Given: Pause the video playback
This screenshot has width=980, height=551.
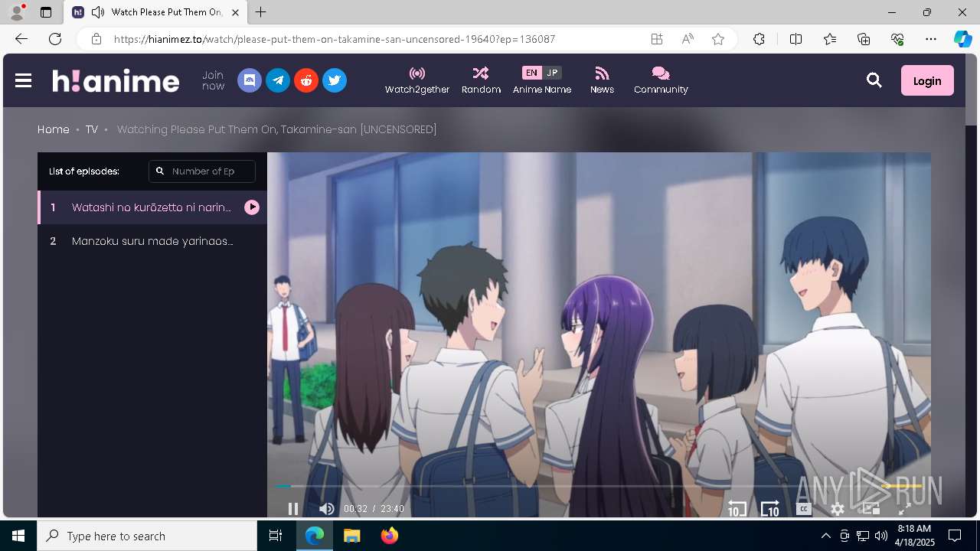Looking at the screenshot, I should pyautogui.click(x=293, y=509).
